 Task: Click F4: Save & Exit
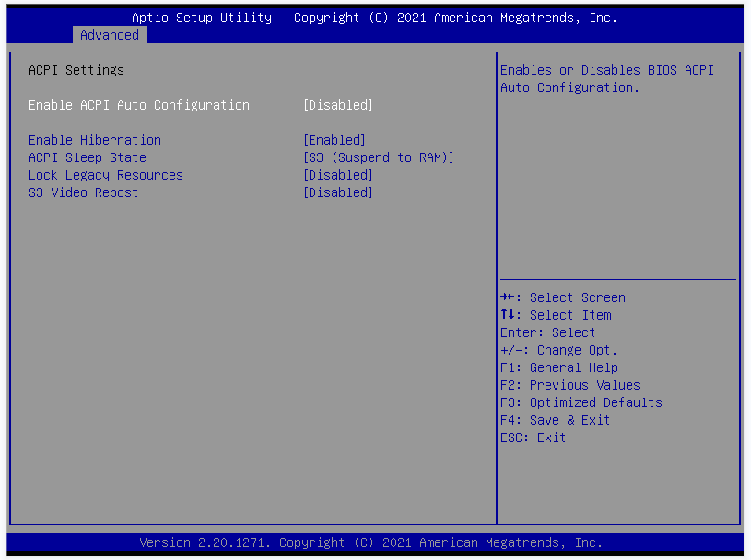tap(555, 420)
